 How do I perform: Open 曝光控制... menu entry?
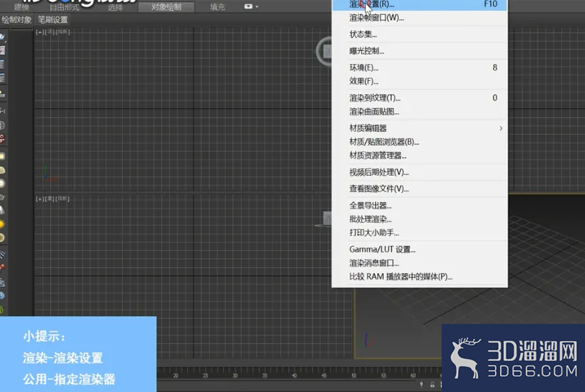[419, 51]
